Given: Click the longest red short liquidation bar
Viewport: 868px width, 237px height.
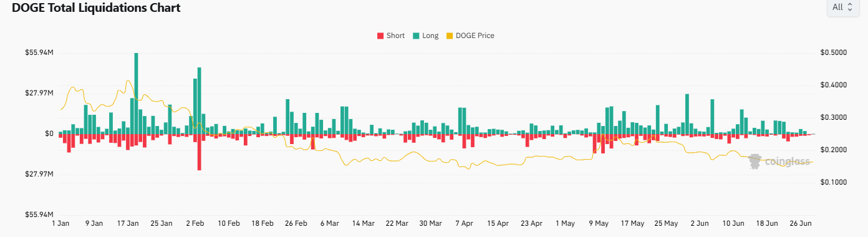Looking at the screenshot, I should [x=199, y=152].
